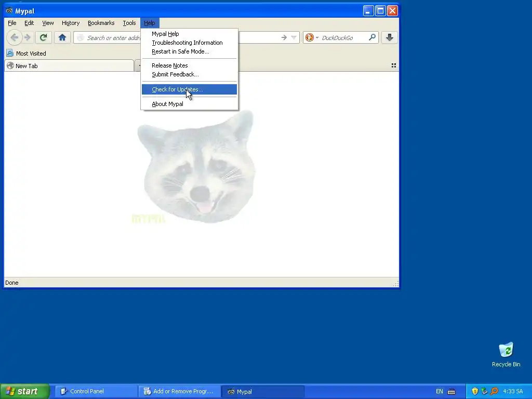Maximize the Mypal window
Screen dimensions: 532x399
coord(380,11)
